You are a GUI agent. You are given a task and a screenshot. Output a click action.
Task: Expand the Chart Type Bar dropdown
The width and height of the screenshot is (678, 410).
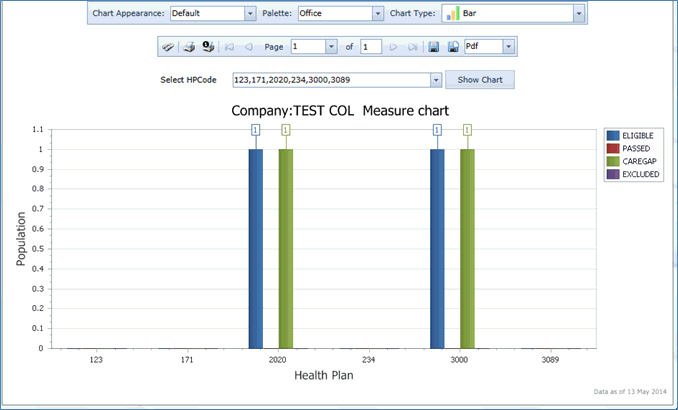point(579,14)
